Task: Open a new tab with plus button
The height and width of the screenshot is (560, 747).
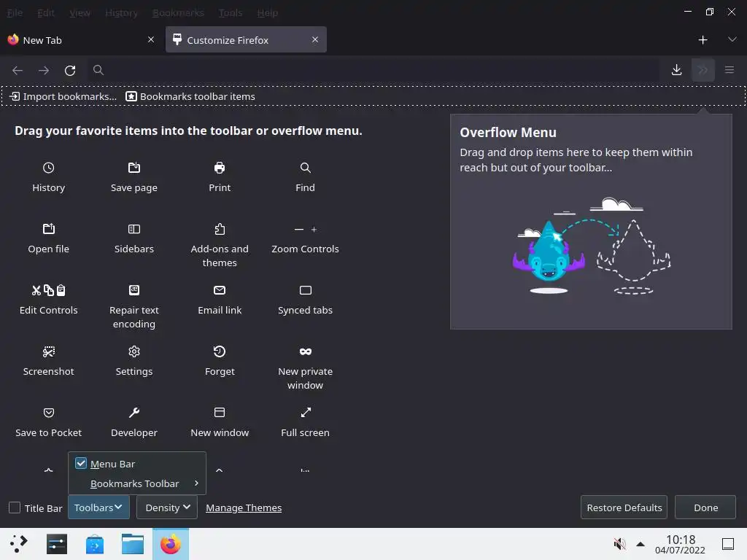Action: click(x=703, y=39)
